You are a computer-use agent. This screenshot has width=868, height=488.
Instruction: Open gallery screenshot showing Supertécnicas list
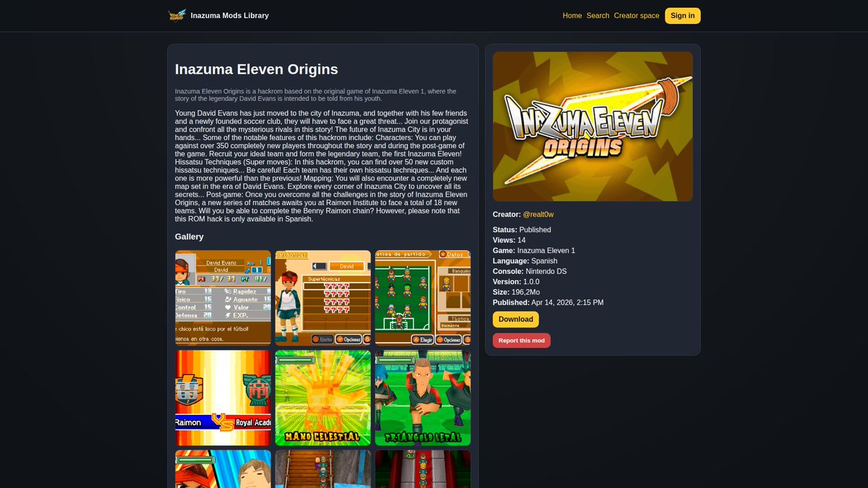point(323,298)
